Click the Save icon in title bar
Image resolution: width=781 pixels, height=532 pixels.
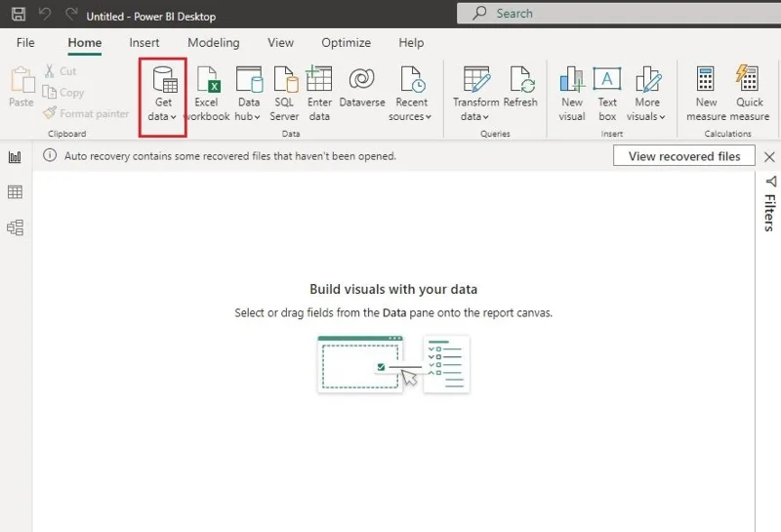tap(19, 14)
